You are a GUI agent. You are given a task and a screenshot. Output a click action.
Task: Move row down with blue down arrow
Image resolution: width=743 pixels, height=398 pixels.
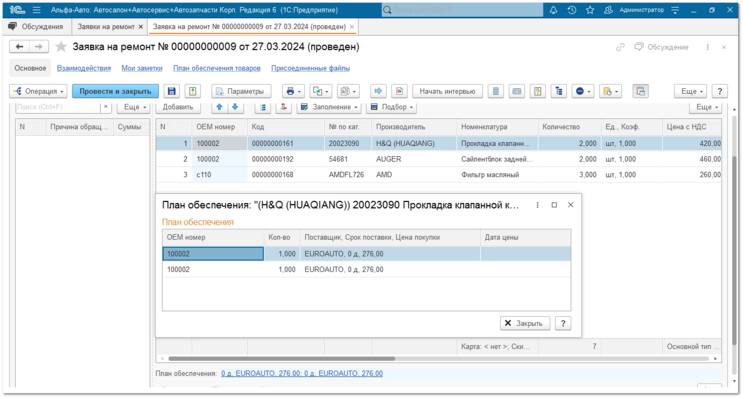click(235, 107)
